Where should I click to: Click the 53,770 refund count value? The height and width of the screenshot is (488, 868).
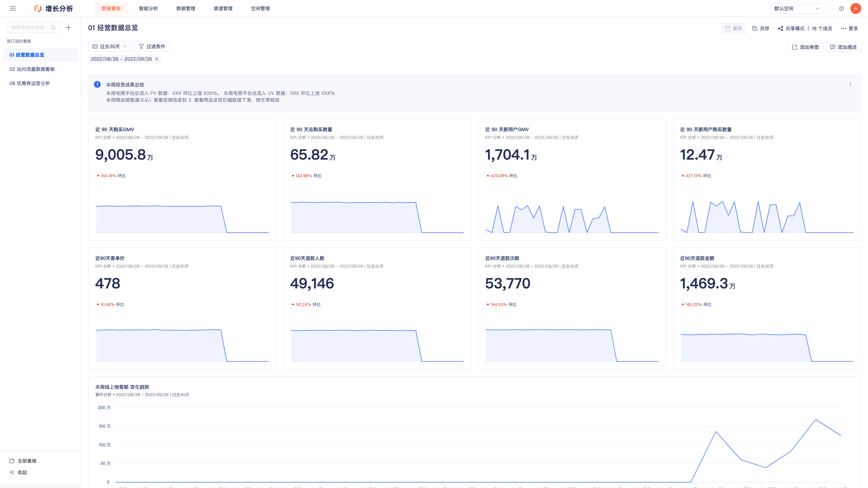coord(508,284)
